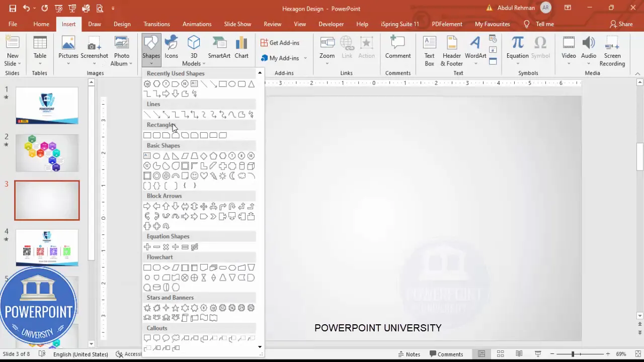Viewport: 644px width, 362px height.
Task: Toggle the Notes pane in the status bar
Action: [409, 354]
